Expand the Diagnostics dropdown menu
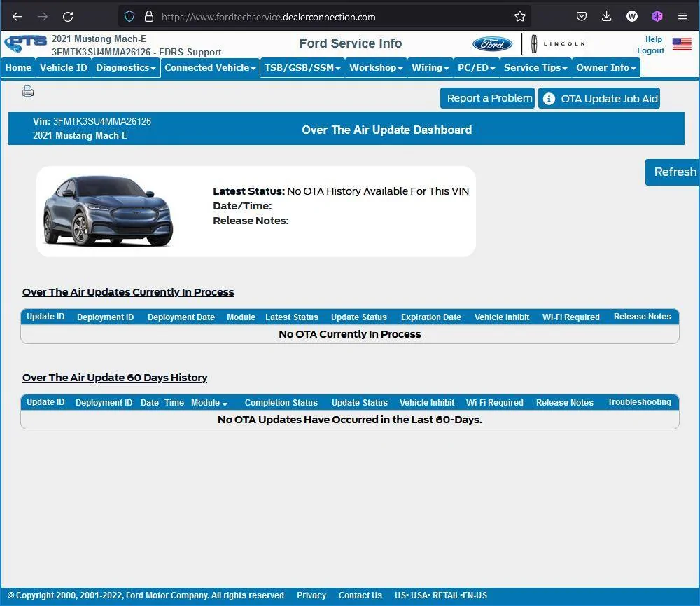The image size is (700, 606). pos(125,67)
